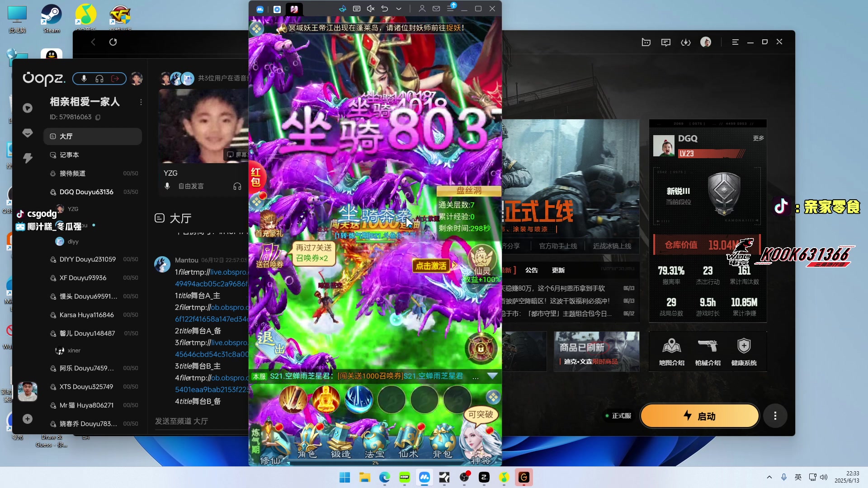Open 相亲相爱一家人 server options menu

(141, 102)
